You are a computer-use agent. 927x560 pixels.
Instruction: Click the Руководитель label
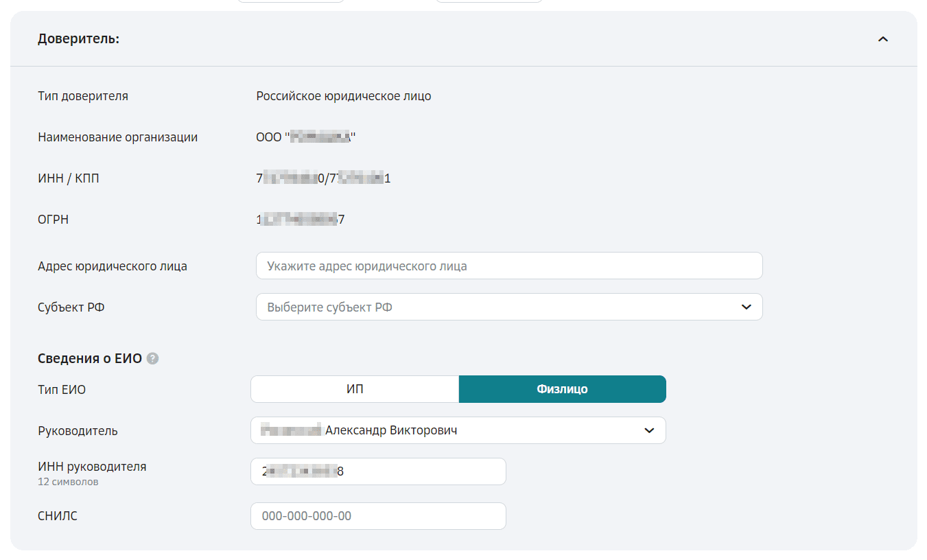78,431
